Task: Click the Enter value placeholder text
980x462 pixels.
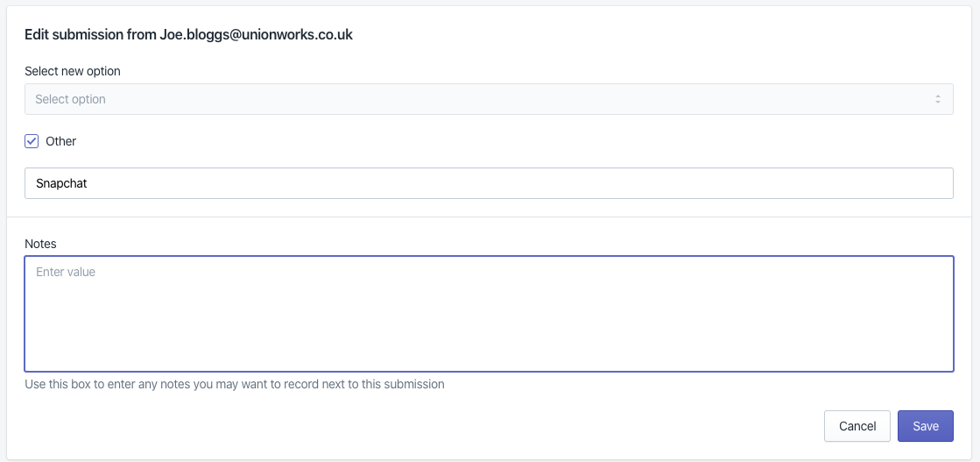Action: pyautogui.click(x=66, y=273)
